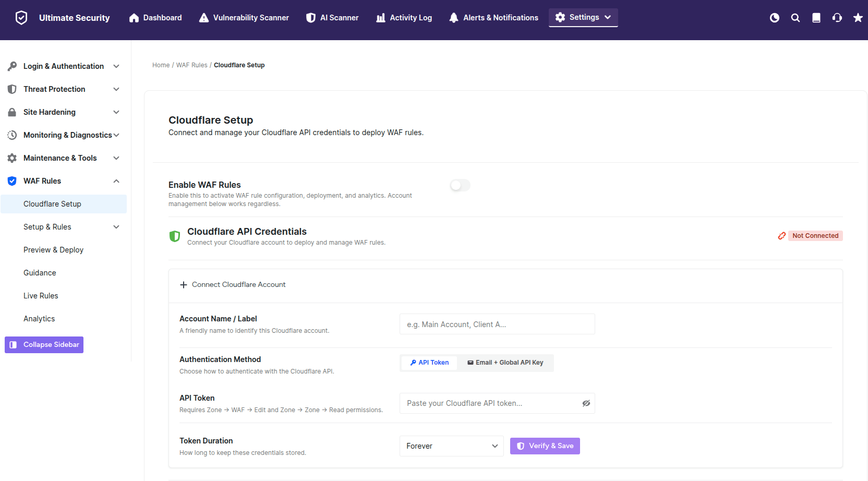Open the support headset icon
Screen dimensions: 868x481
tap(837, 18)
